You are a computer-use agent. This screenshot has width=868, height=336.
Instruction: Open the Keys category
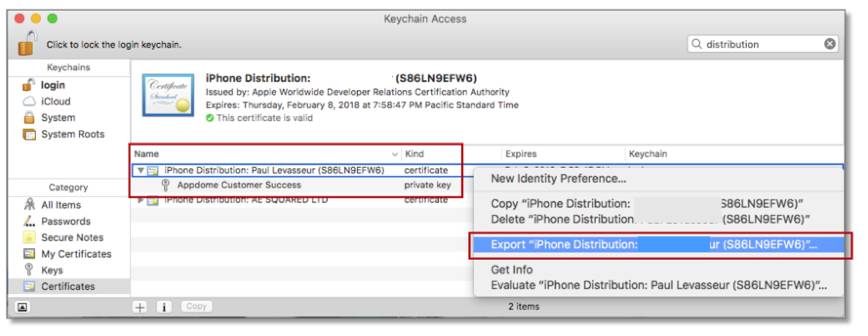pyautogui.click(x=51, y=270)
